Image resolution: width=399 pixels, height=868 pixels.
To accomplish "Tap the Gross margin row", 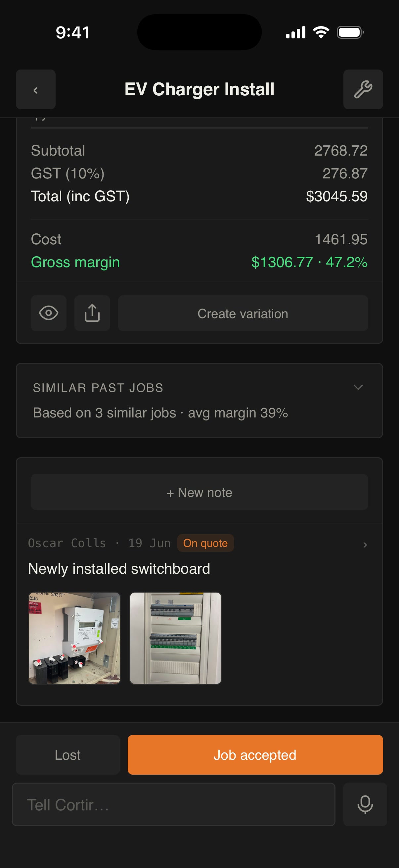I will pos(199,262).
